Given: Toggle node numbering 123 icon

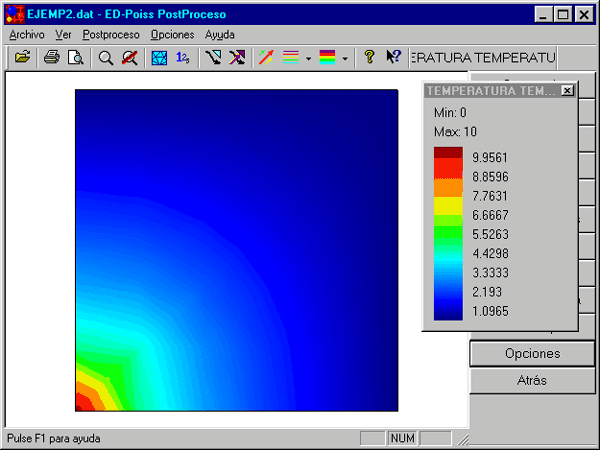Looking at the screenshot, I should coord(183,57).
